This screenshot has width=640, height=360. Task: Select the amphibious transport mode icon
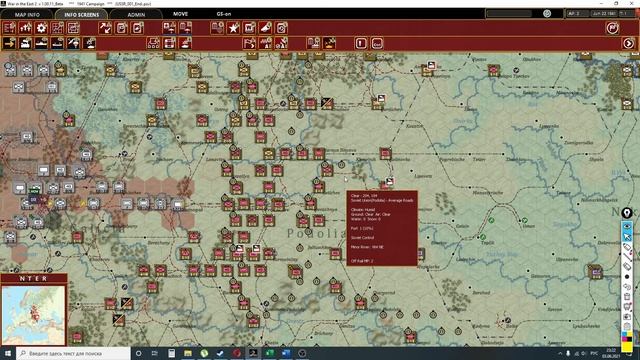(x=57, y=43)
